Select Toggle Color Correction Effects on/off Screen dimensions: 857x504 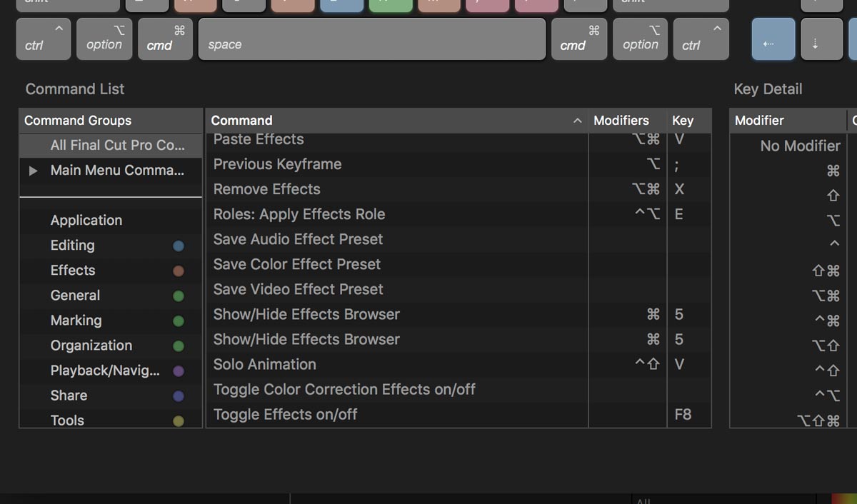click(x=458, y=389)
